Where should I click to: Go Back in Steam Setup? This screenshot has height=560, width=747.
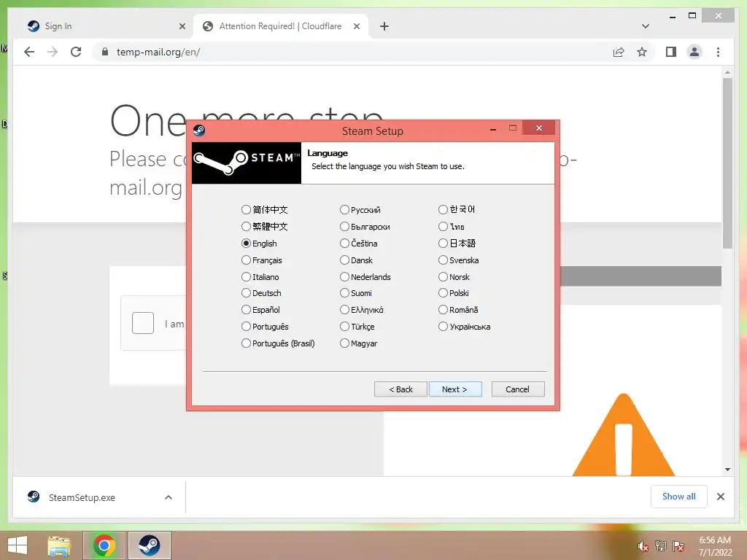[x=400, y=389]
